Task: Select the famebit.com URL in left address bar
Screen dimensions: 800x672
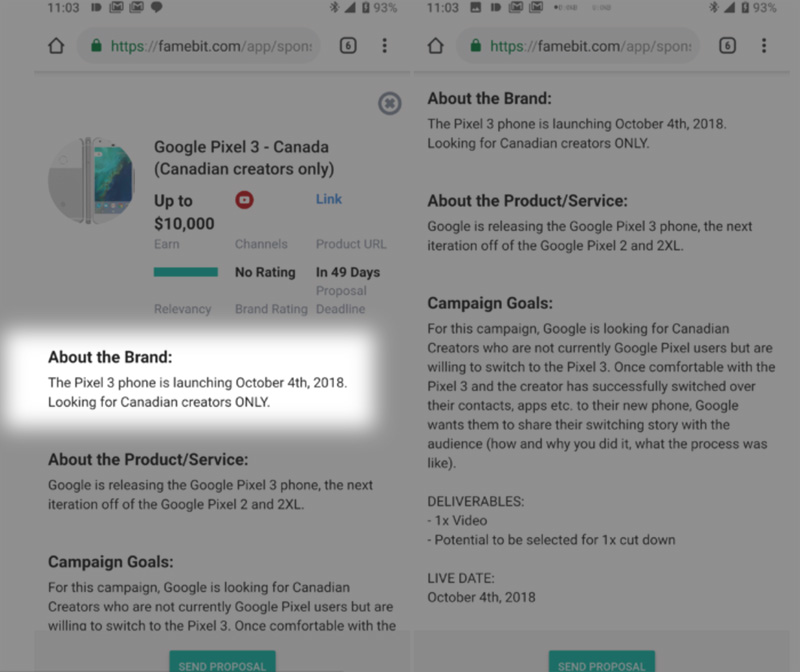Action: coord(211,46)
